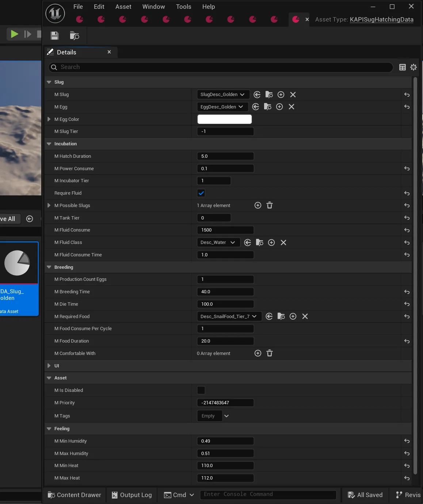The height and width of the screenshot is (504, 423).
Task: Clear the M Required Food reference
Action: pos(305,316)
